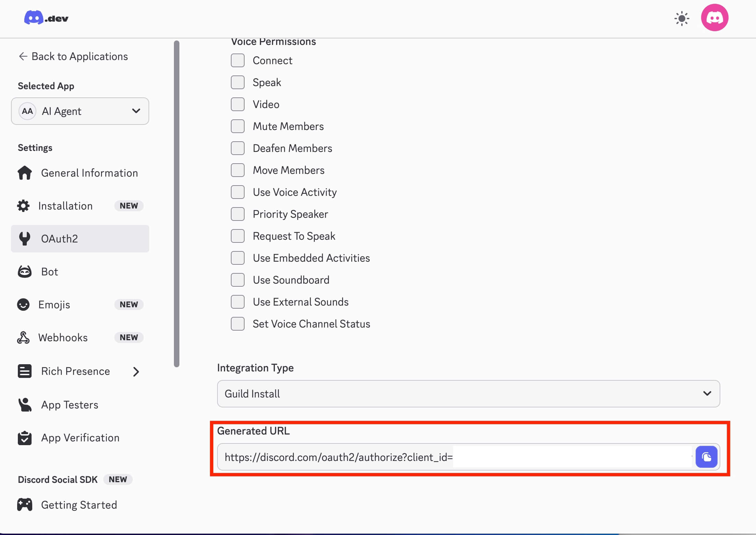This screenshot has width=756, height=535.
Task: Open the Guild Install integration dropdown
Action: (x=468, y=394)
